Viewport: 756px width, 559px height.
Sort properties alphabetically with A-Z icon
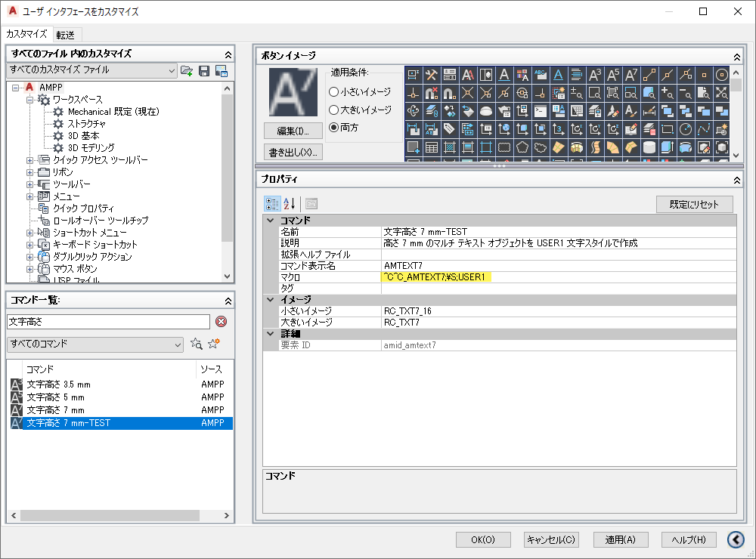coord(290,204)
